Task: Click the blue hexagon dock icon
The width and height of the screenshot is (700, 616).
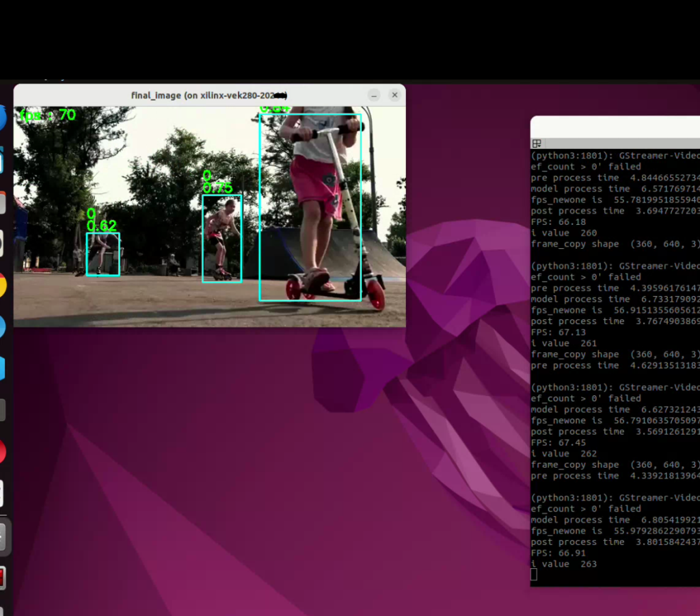Action: (2, 368)
